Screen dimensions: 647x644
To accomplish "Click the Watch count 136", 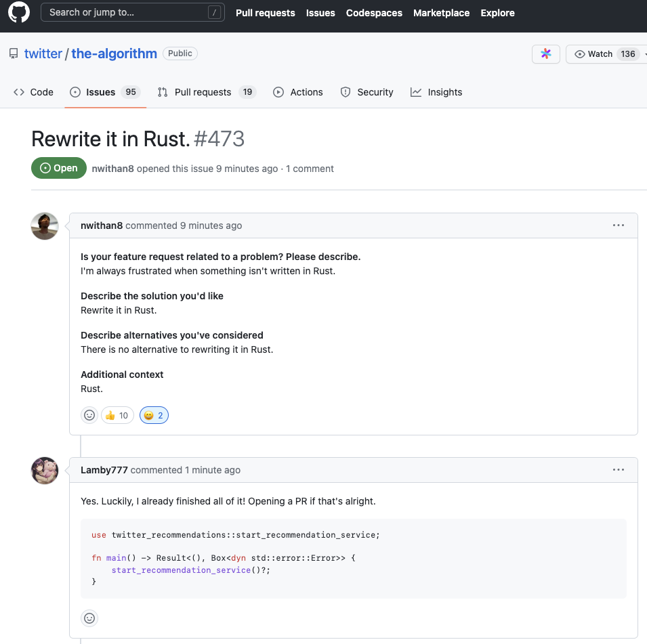I will pyautogui.click(x=627, y=54).
